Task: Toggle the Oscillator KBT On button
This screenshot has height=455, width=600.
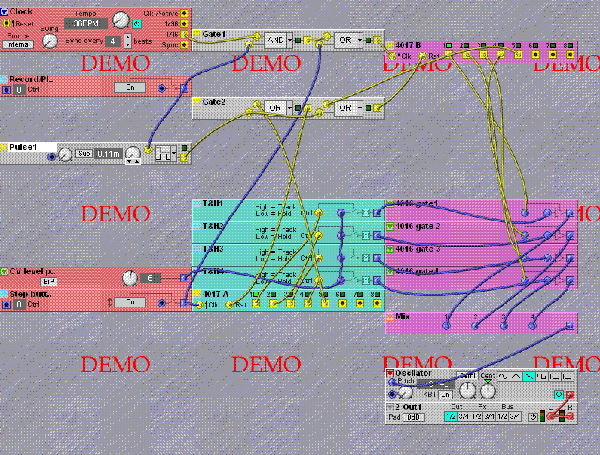Action: coord(446,395)
